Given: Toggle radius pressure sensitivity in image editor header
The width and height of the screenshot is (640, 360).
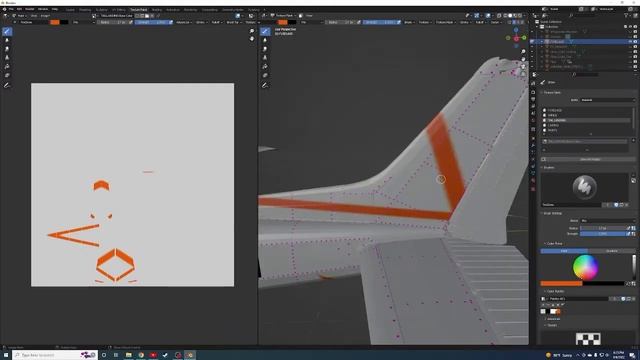Looking at the screenshot, I should (x=131, y=22).
